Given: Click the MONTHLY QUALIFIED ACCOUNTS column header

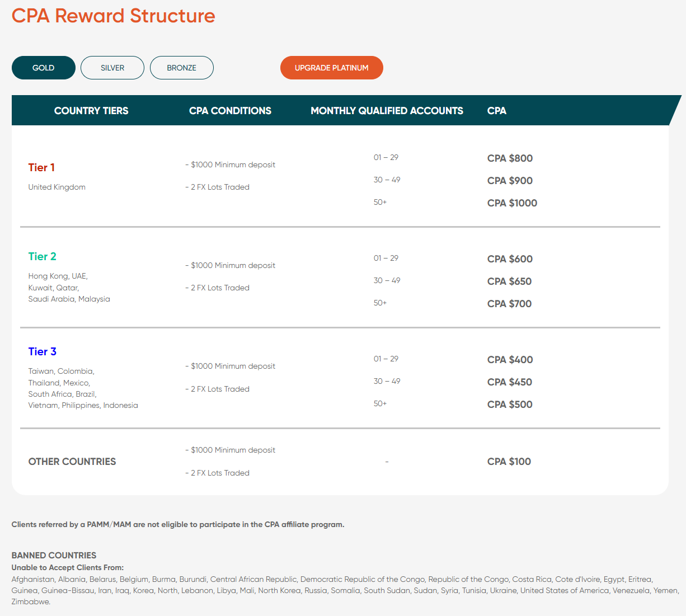Looking at the screenshot, I should pyautogui.click(x=387, y=111).
